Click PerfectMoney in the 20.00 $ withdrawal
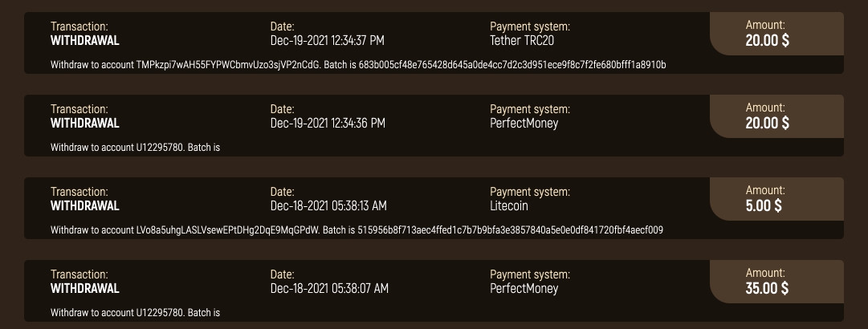This screenshot has width=868, height=329. [524, 123]
